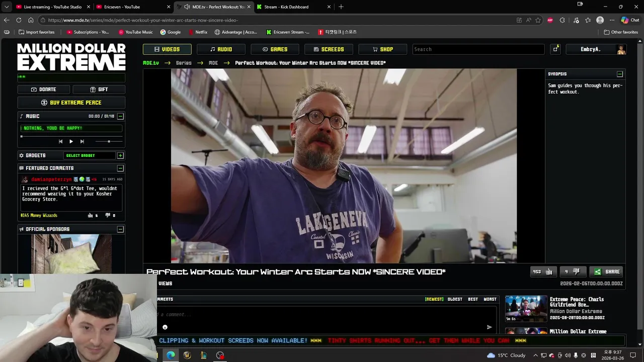This screenshot has width=644, height=362.
Task: Show hidden system tray icons
Action: tap(535, 355)
